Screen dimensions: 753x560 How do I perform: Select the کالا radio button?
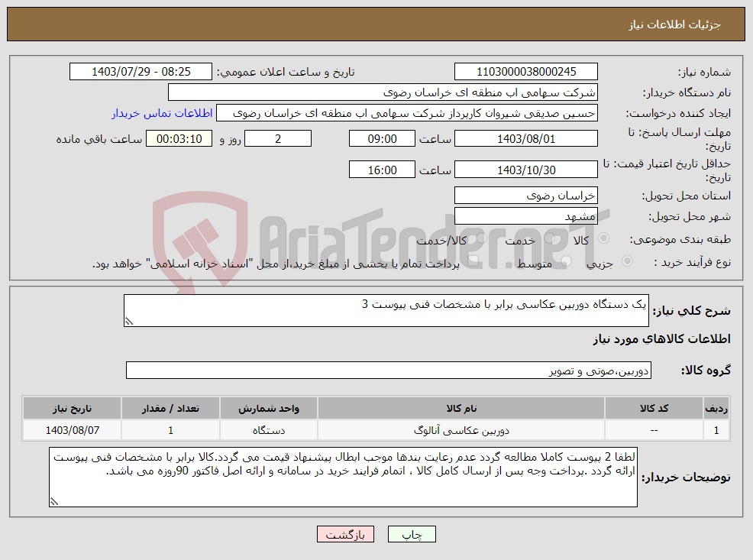click(x=603, y=238)
